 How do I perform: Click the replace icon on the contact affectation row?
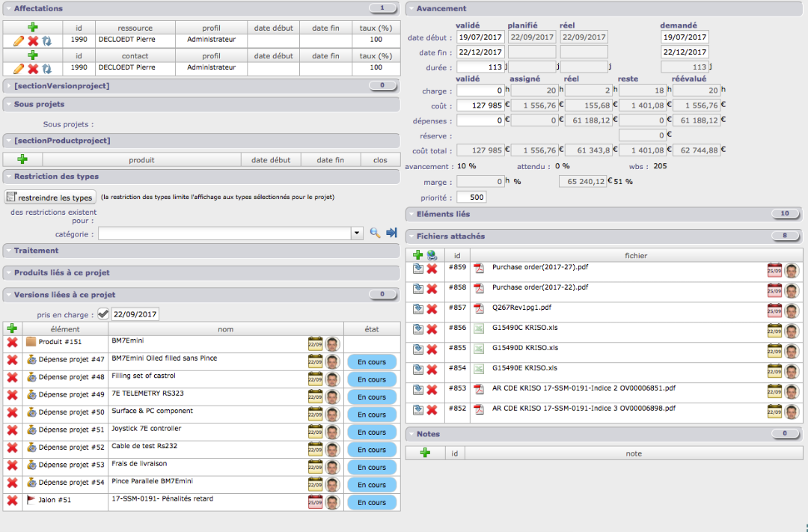click(x=46, y=69)
